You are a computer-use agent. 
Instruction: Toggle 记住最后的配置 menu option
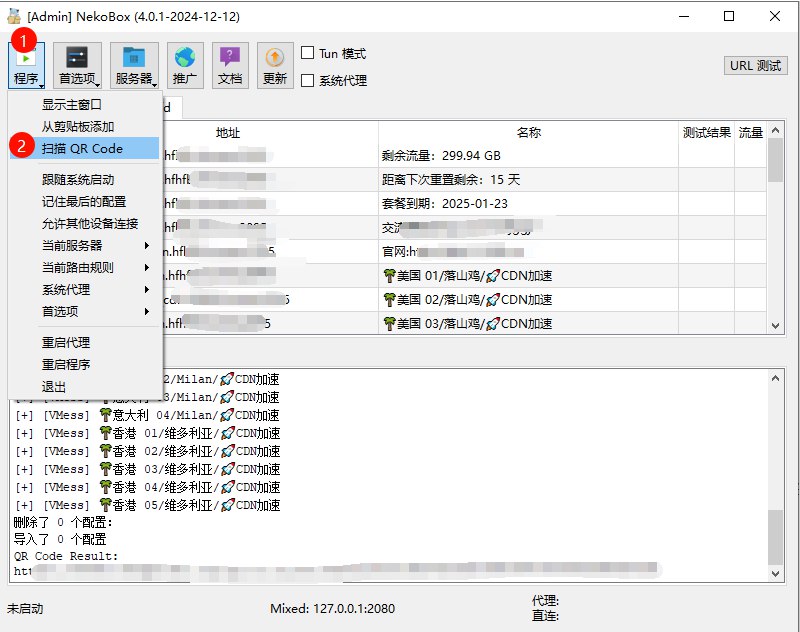click(x=84, y=201)
